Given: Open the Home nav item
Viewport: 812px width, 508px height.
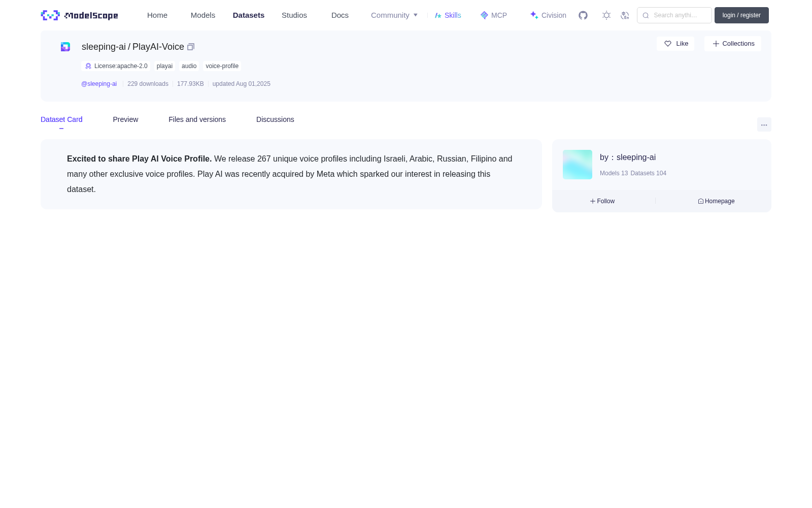Looking at the screenshot, I should (x=157, y=15).
